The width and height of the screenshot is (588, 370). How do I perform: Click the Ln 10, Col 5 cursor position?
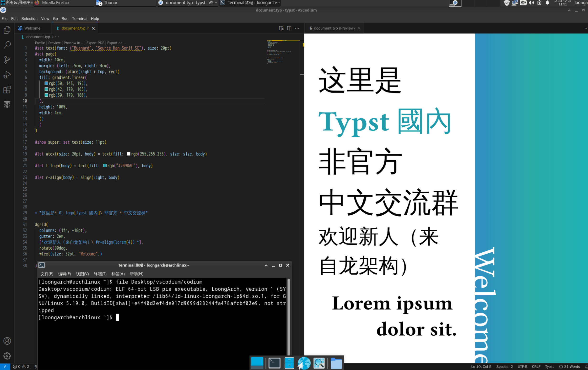point(481,367)
